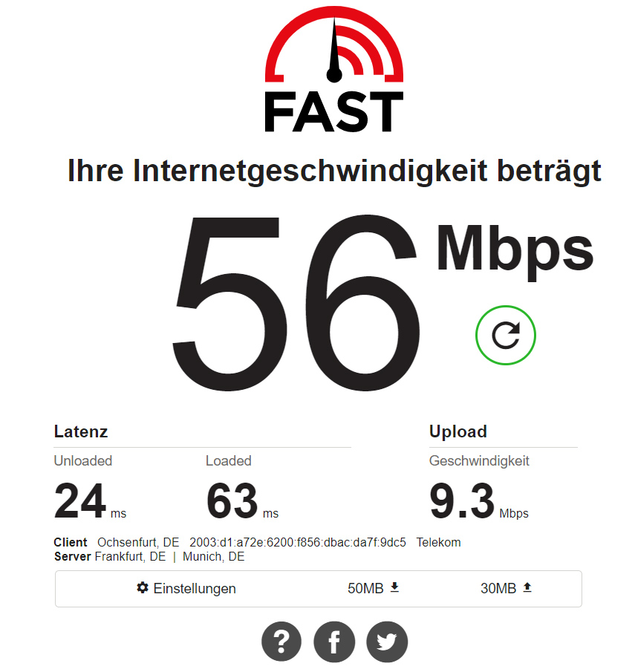Click the client IPv6 address text

[x=298, y=542]
